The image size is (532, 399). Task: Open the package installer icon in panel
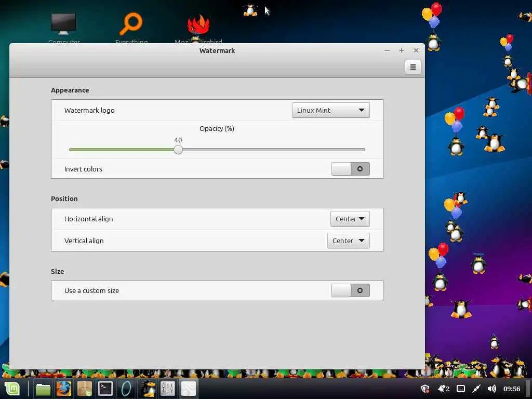coord(85,389)
